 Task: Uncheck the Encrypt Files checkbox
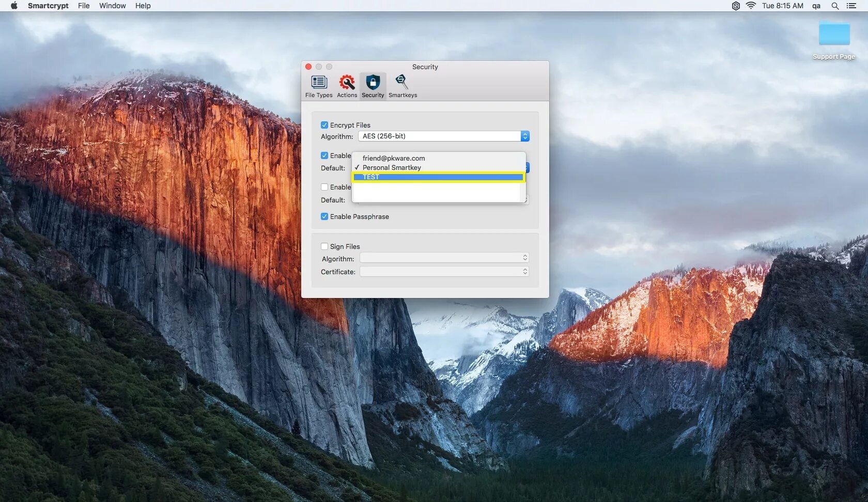tap(324, 125)
